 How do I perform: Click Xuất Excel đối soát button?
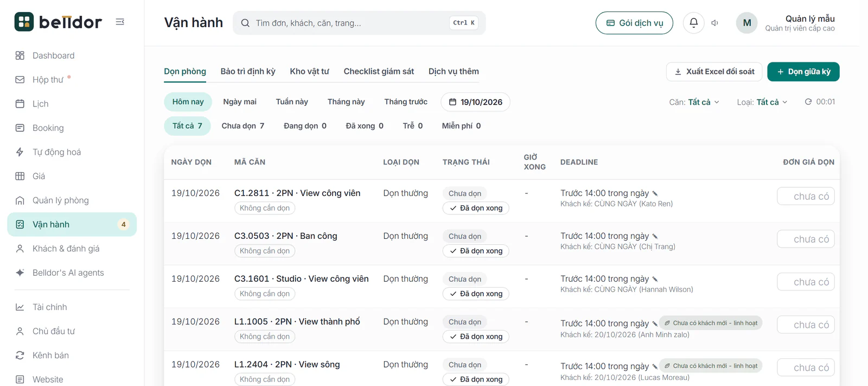point(714,72)
